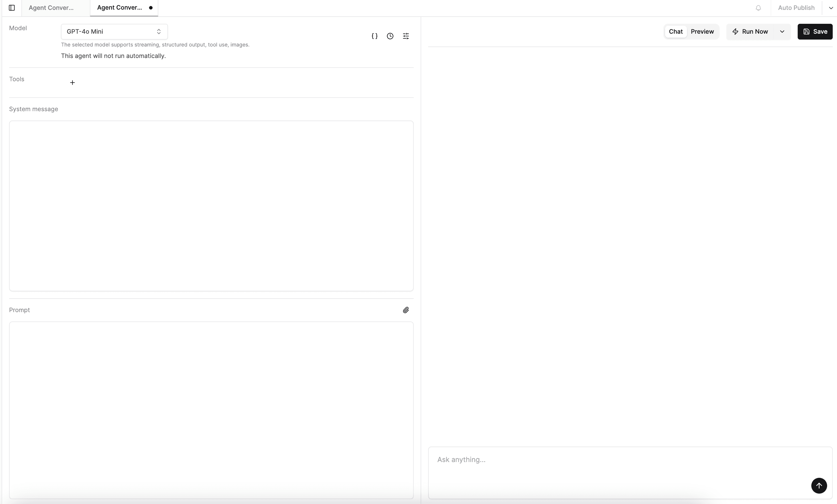Image resolution: width=837 pixels, height=504 pixels.
Task: Open the curly braces variables icon
Action: [x=374, y=36]
